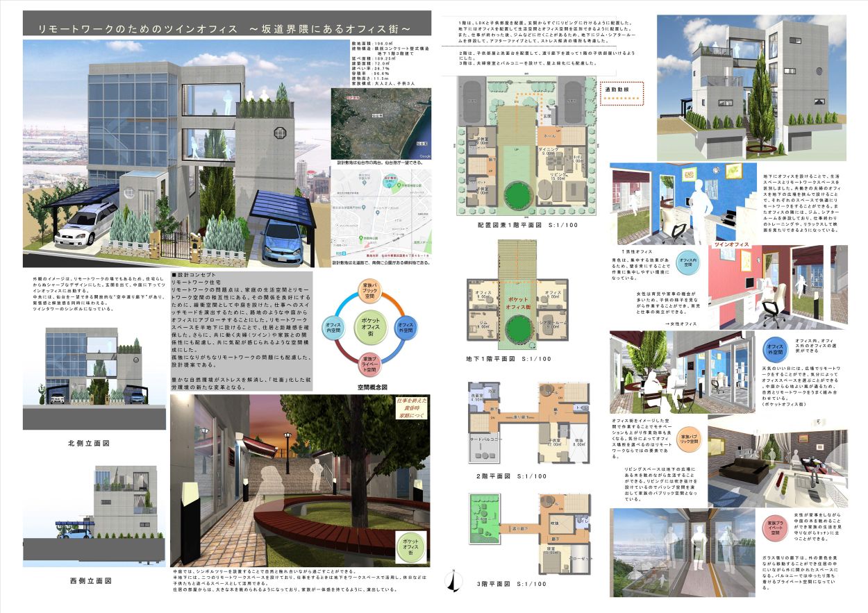Viewport: 868px width, 613px height.
Task: Click the north arrow compass symbol
Action: tap(452, 581)
